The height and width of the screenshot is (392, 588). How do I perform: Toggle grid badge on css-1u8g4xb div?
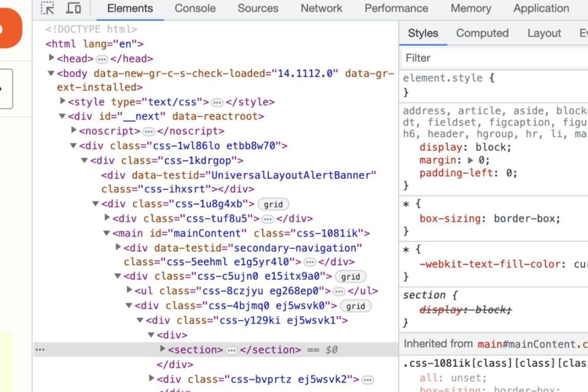[x=273, y=205]
